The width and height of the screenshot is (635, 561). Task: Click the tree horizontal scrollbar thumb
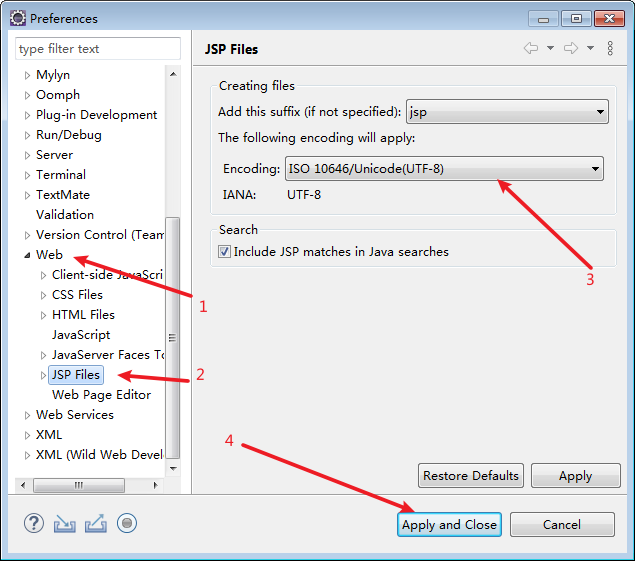(x=79, y=485)
